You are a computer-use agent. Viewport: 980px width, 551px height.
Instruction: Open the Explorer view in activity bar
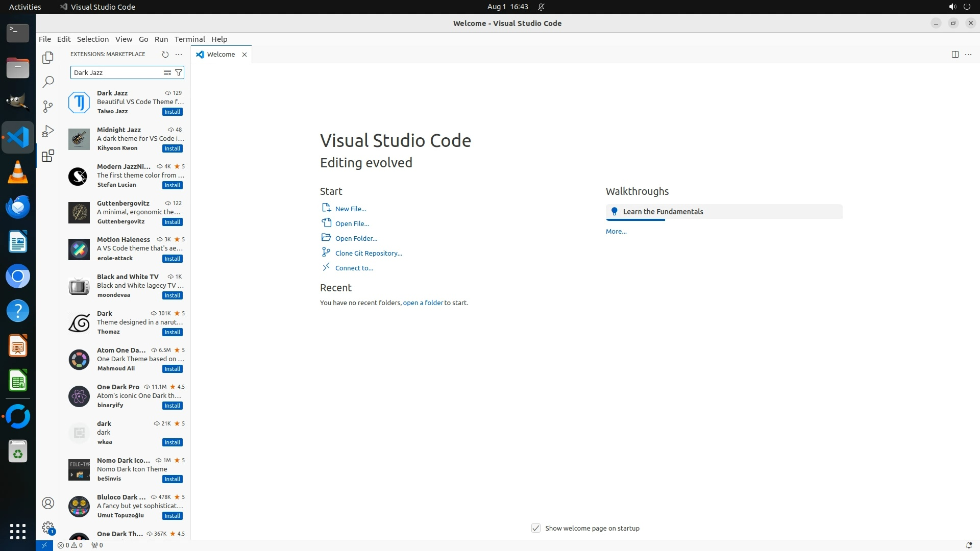point(47,58)
